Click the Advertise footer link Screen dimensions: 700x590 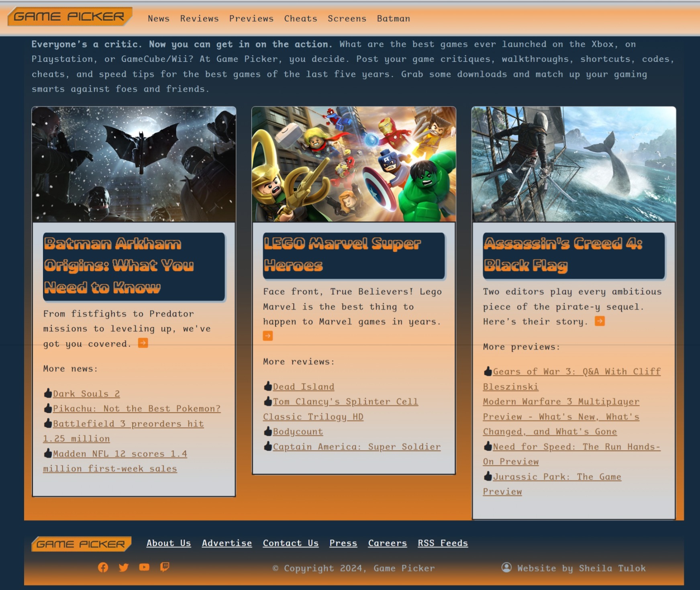pyautogui.click(x=227, y=543)
